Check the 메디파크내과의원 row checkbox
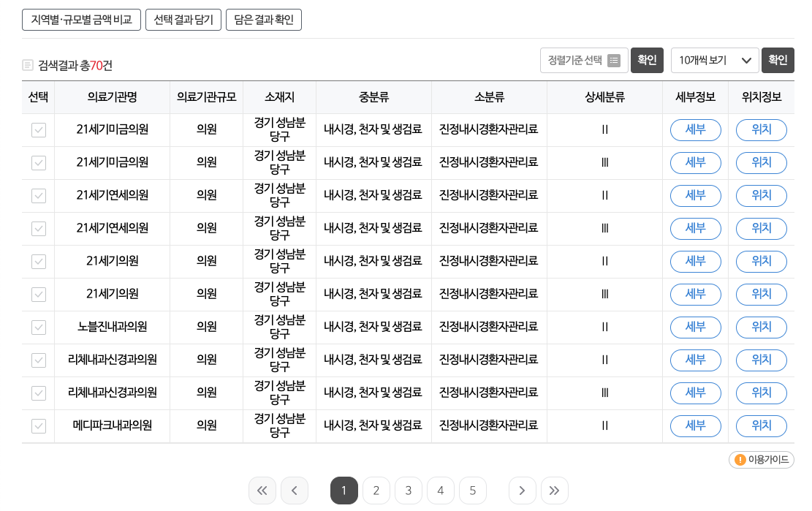This screenshot has height=511, width=812. [x=38, y=425]
